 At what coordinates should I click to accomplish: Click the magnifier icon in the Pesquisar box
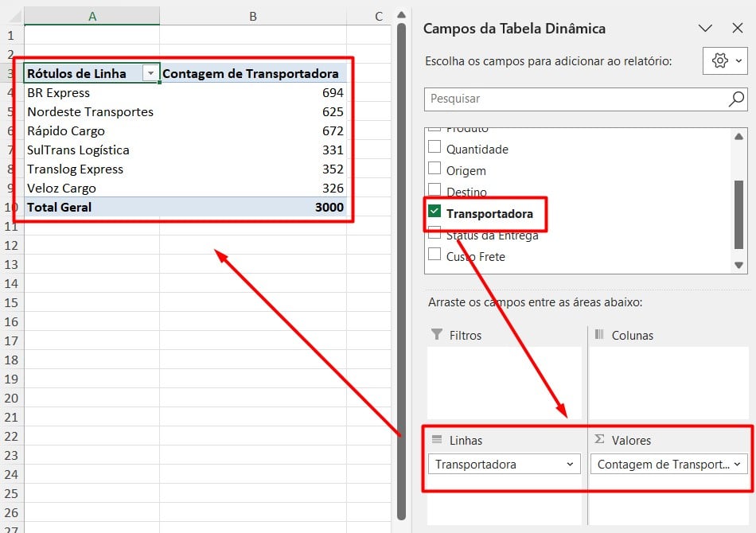(x=736, y=100)
